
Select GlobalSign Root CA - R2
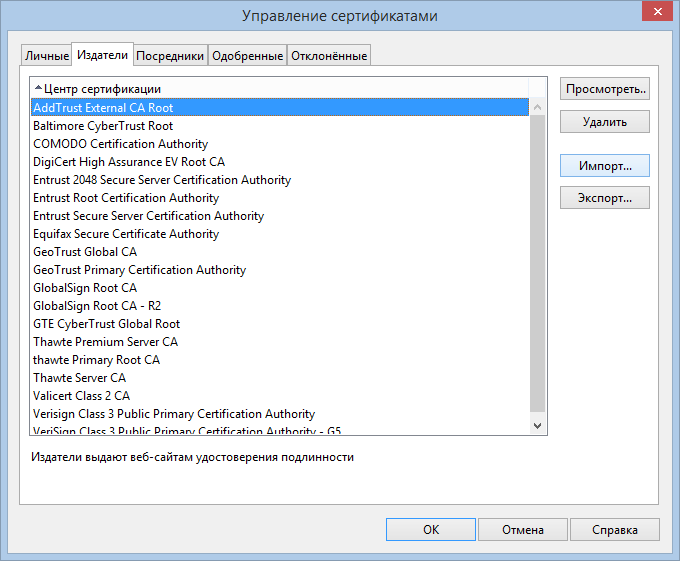click(x=280, y=306)
